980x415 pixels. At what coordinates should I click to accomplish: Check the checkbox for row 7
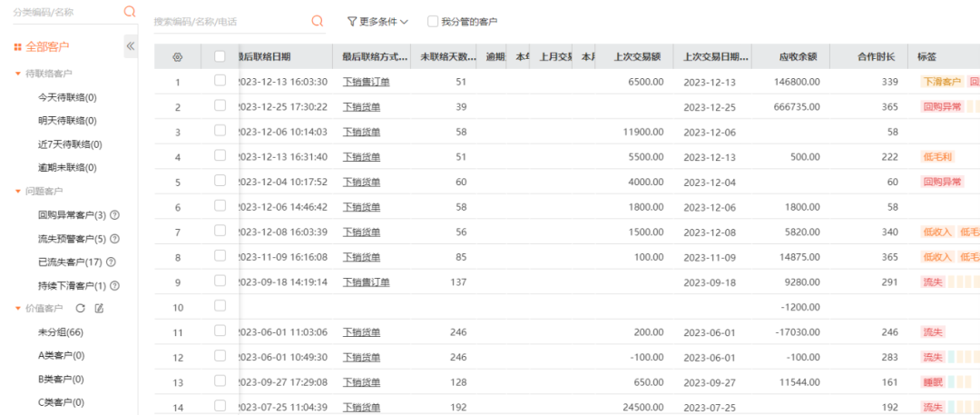point(220,231)
